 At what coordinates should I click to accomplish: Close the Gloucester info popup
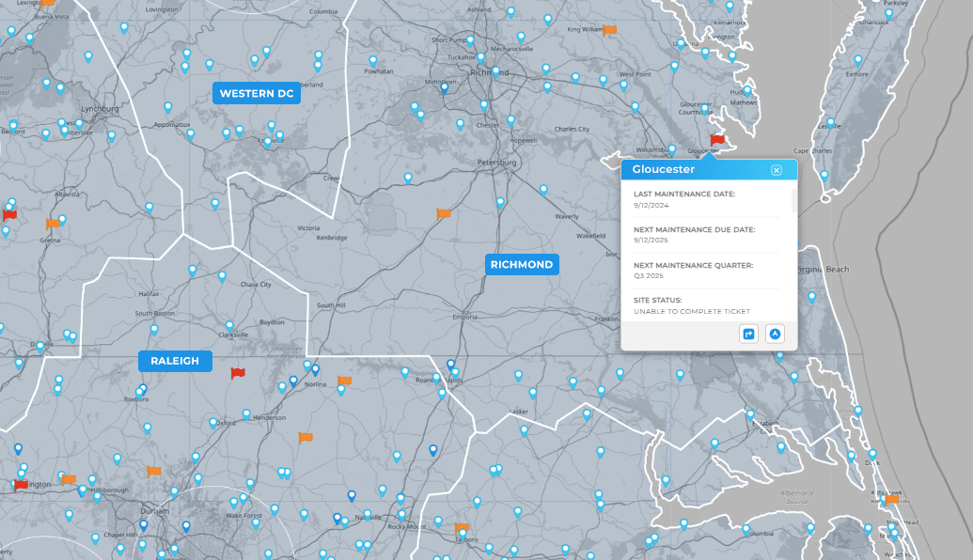[x=777, y=170]
